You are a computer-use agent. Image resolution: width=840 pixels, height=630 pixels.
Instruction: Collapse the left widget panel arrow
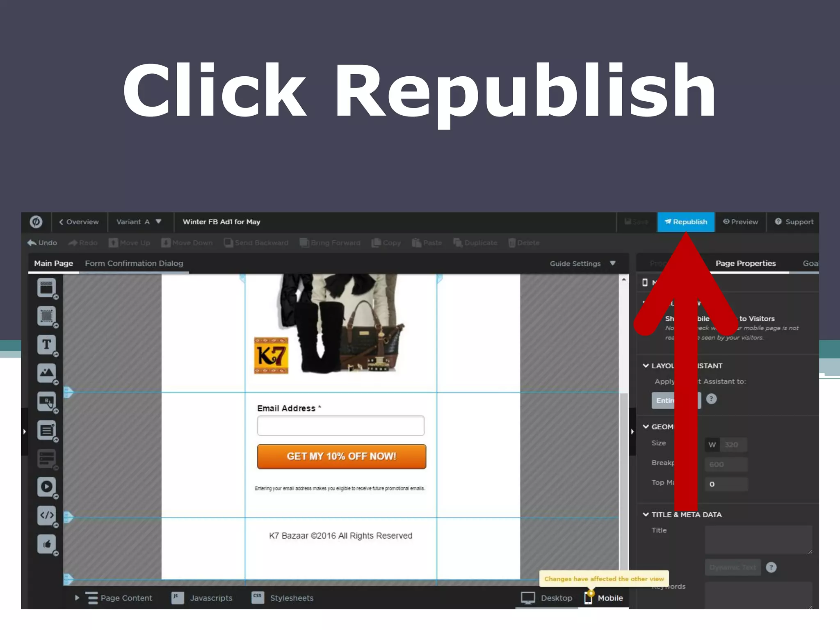(x=25, y=431)
